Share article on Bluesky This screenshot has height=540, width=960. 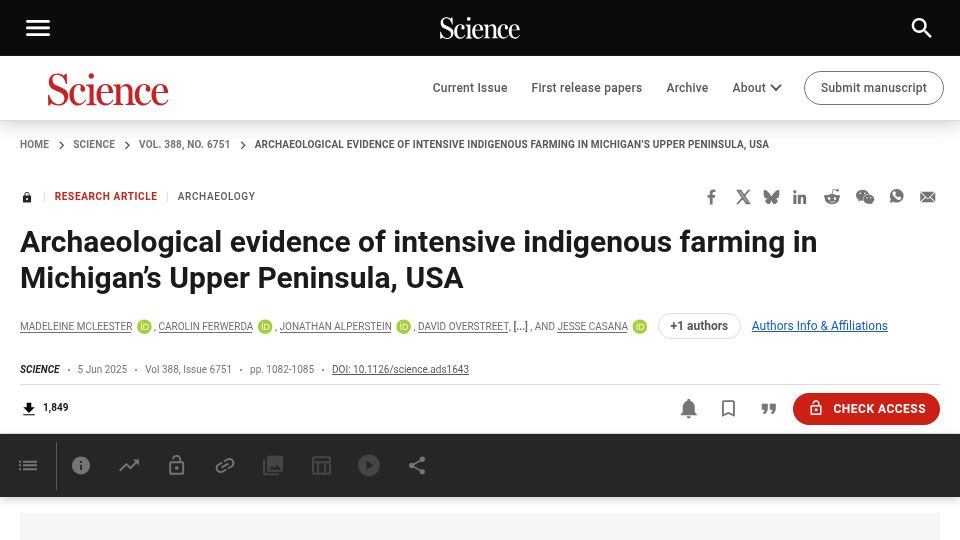pyautogui.click(x=771, y=197)
